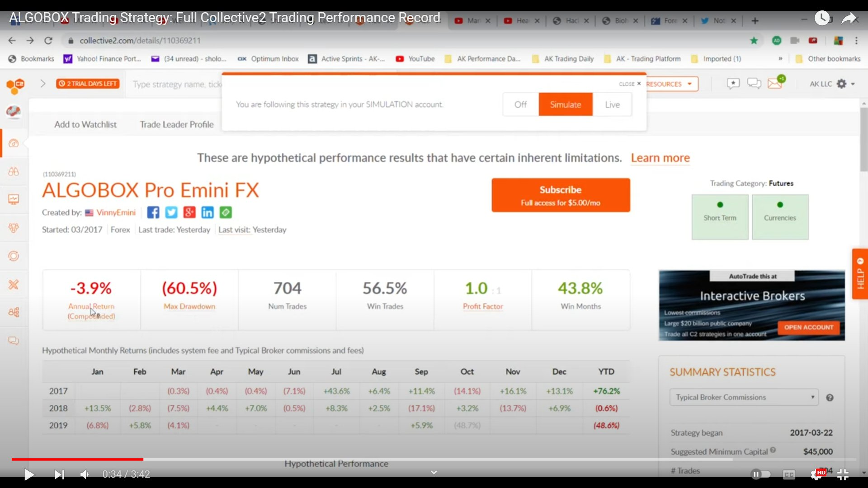Close the following-strategy popup
The width and height of the screenshot is (868, 488).
630,84
